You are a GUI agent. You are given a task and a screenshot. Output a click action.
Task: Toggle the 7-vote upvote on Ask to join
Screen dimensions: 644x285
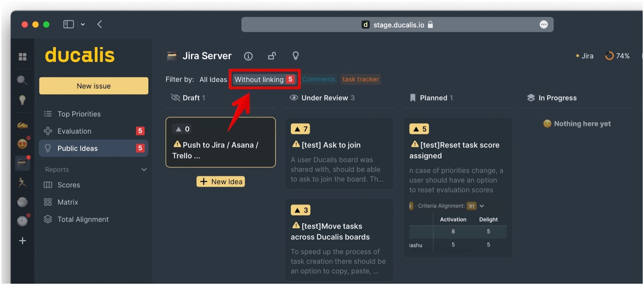[300, 129]
